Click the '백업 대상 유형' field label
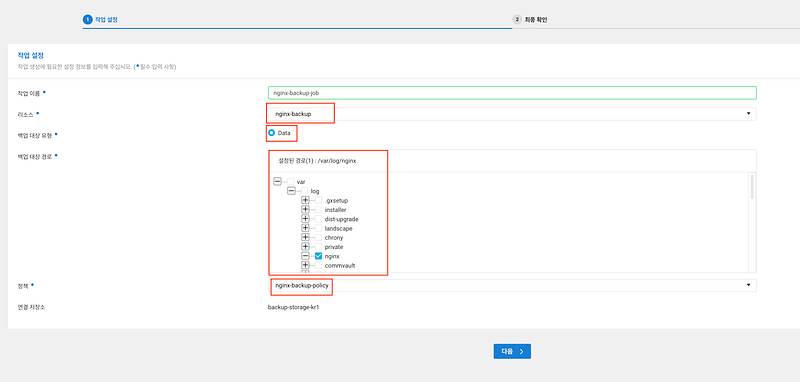800x382 pixels. tap(34, 135)
